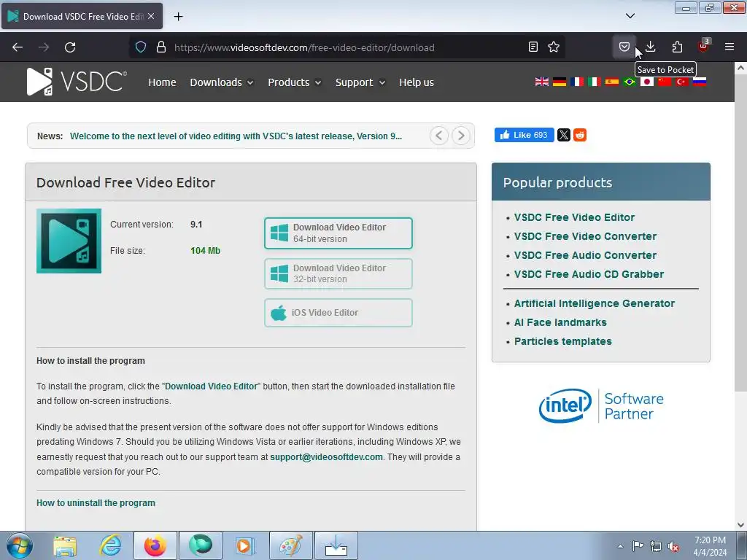The image size is (747, 560).
Task: Switch site language to Italian flag
Action: pos(594,82)
